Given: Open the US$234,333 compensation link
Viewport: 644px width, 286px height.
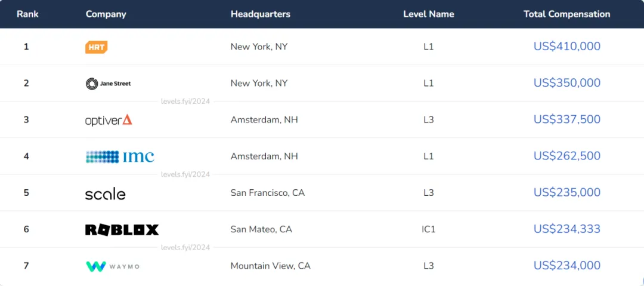Looking at the screenshot, I should [x=567, y=229].
